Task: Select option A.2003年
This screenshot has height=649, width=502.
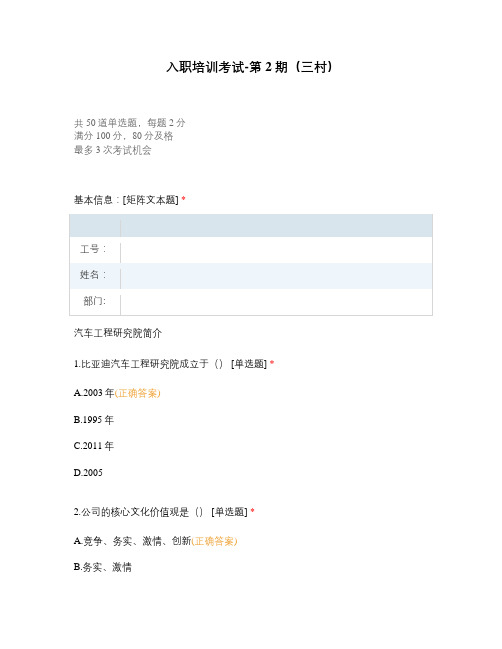Action: (94, 393)
